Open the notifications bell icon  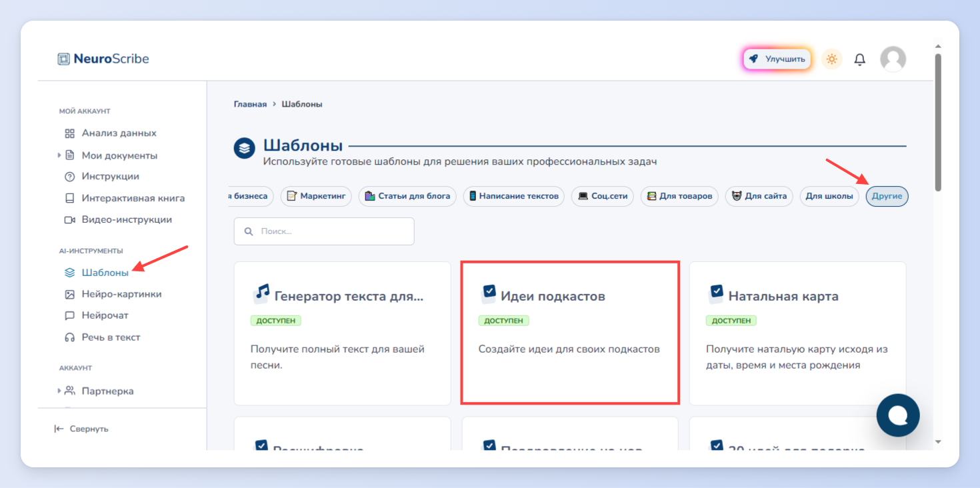pyautogui.click(x=860, y=59)
